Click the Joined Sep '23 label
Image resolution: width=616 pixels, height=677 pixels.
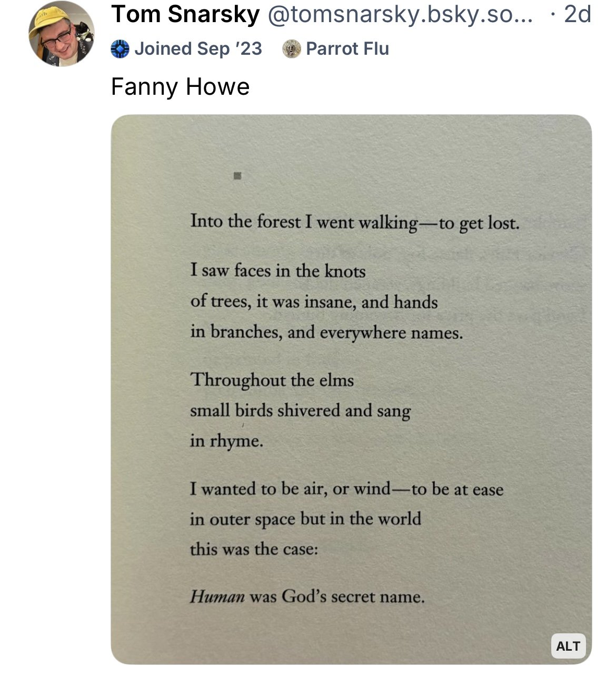[198, 49]
